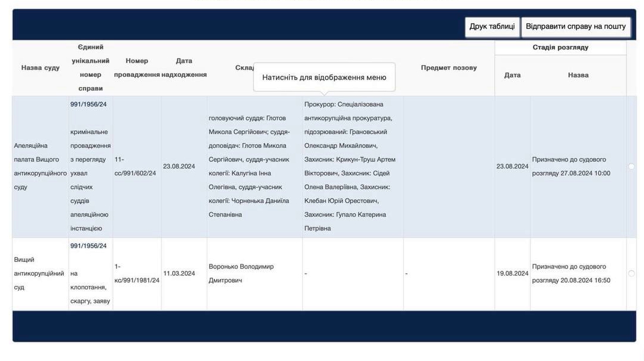
Task: Click the "Предмет позову" column header
Action: pyautogui.click(x=449, y=67)
